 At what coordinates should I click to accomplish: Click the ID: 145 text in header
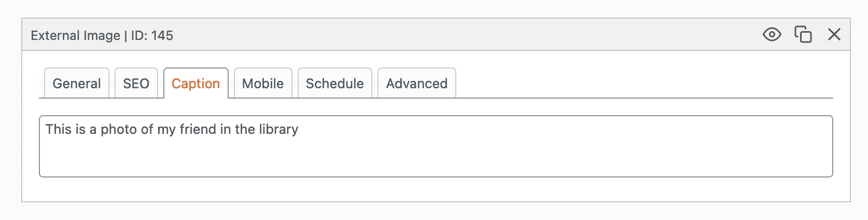[x=152, y=35]
